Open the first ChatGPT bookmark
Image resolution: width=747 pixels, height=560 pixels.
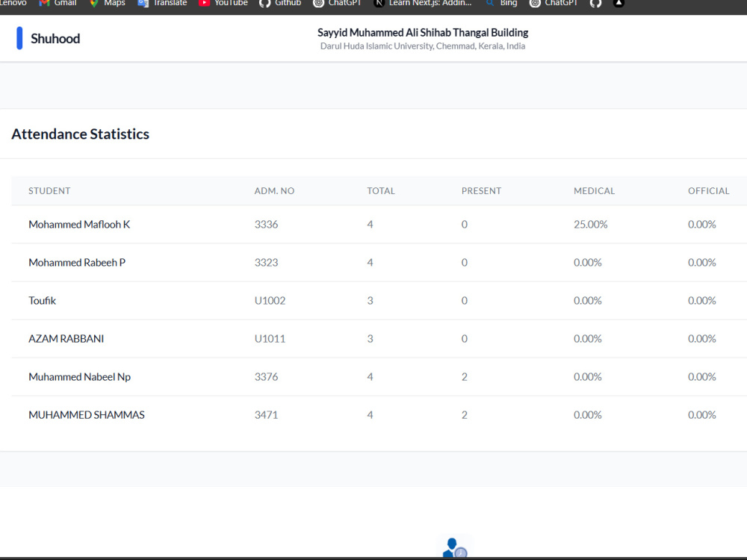coord(337,3)
